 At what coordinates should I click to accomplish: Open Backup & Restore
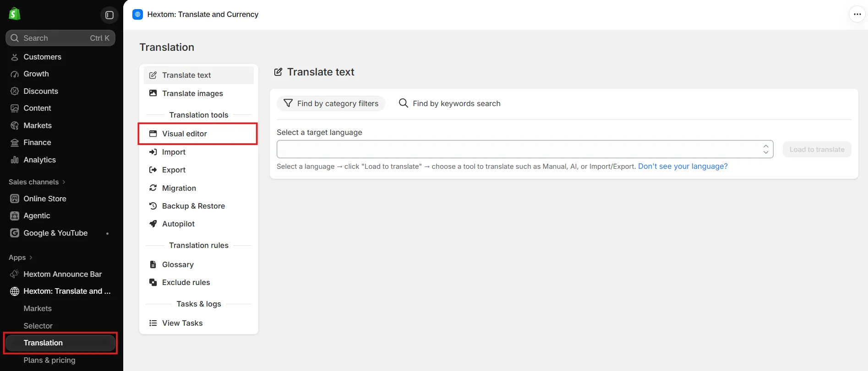pos(199,206)
